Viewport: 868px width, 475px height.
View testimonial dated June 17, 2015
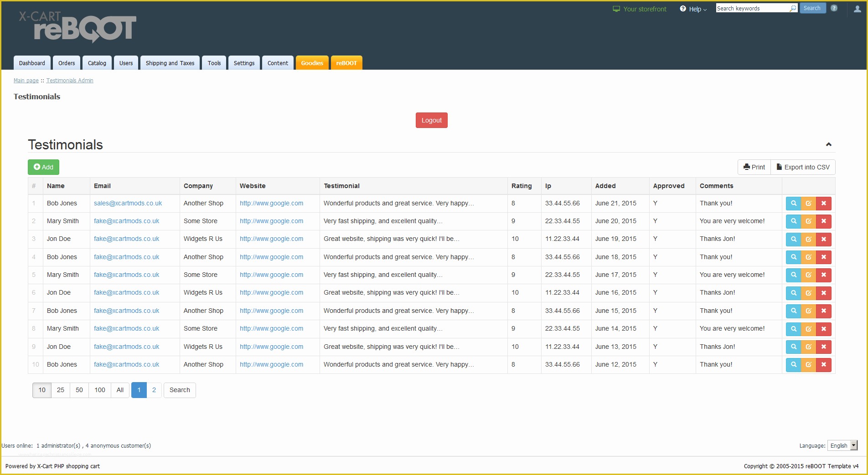click(793, 275)
